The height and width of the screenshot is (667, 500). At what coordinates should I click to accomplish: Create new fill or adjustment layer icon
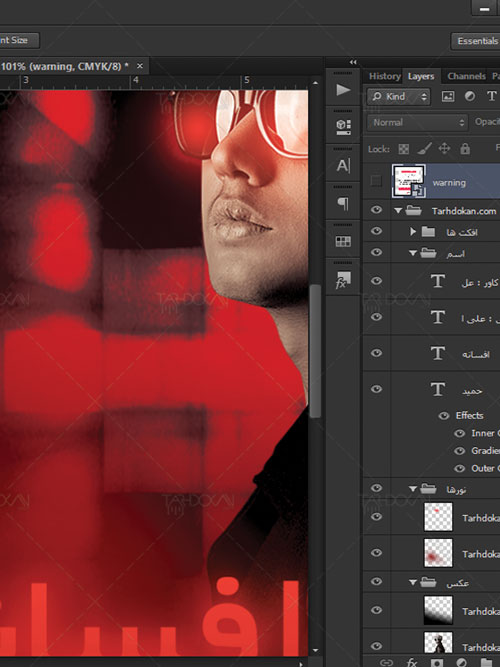point(462,662)
